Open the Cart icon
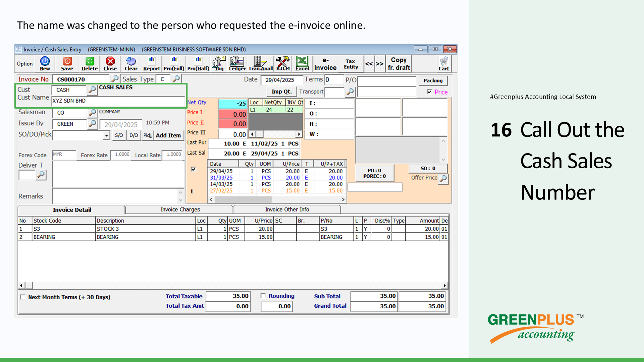The width and height of the screenshot is (644, 362). 444,64
